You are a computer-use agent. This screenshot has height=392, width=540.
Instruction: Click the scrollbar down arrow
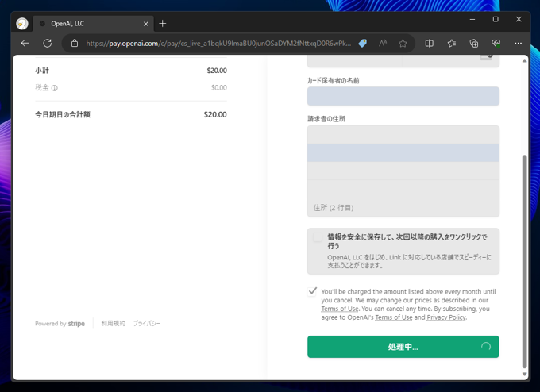(524, 374)
